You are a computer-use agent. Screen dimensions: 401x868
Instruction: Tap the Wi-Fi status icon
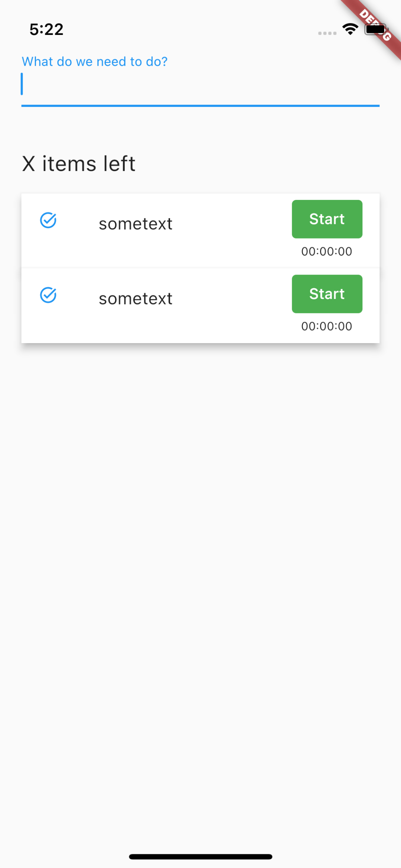(350, 29)
